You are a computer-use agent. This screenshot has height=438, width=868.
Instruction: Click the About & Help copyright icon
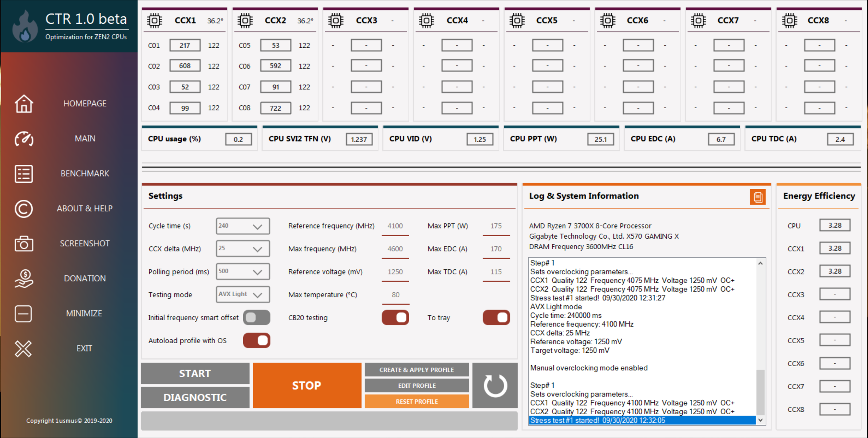24,209
